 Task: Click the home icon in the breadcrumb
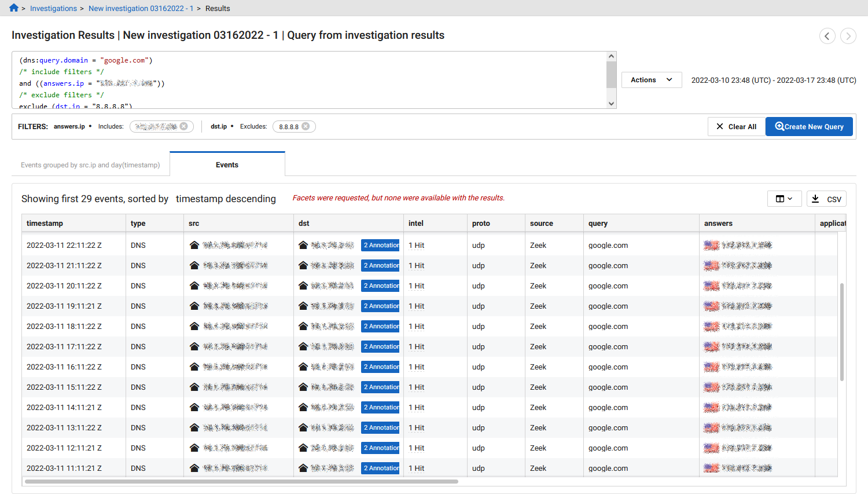(13, 8)
